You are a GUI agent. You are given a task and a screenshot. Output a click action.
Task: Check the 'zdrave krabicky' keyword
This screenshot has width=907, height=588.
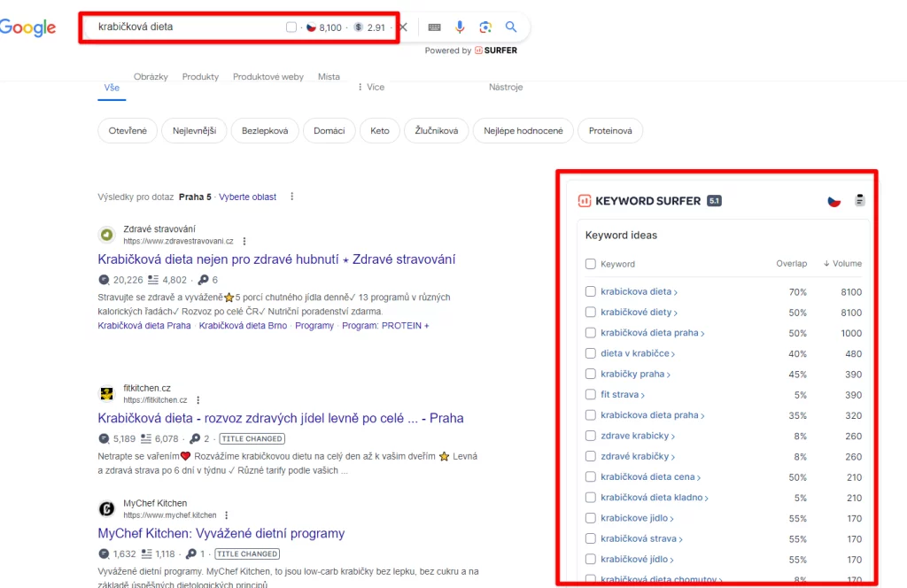(590, 436)
